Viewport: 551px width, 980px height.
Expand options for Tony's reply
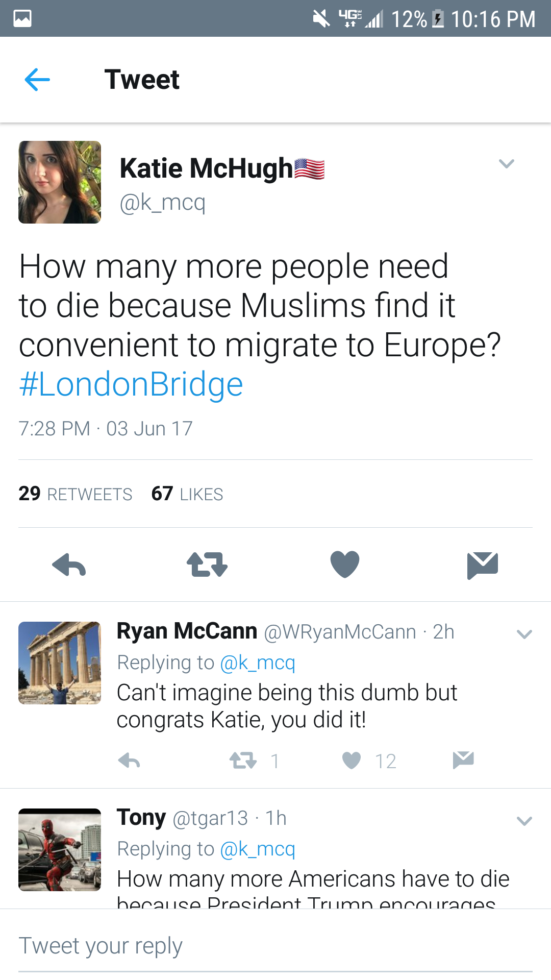click(524, 821)
